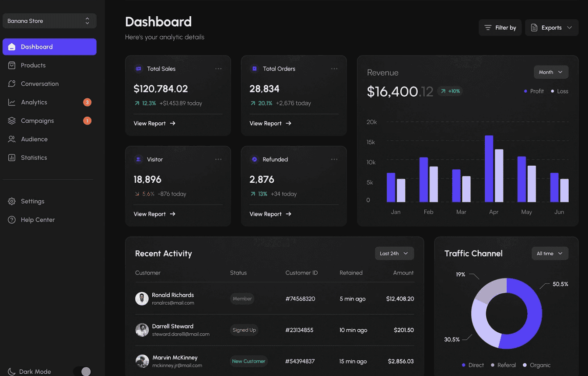Toggle the Dark Mode switch
588x376 pixels.
tap(82, 371)
